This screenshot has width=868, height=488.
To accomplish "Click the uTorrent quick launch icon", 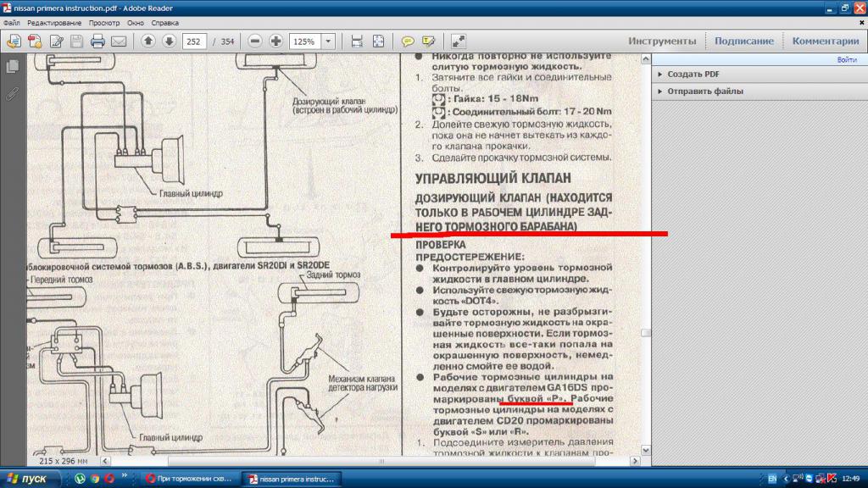I will click(x=80, y=479).
